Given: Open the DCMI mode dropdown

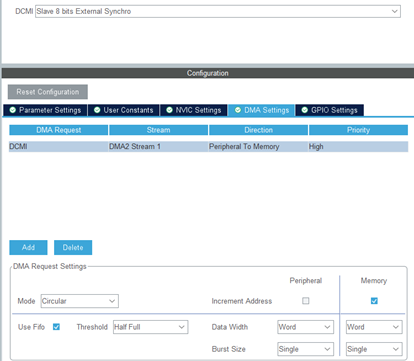Looking at the screenshot, I should pos(218,11).
